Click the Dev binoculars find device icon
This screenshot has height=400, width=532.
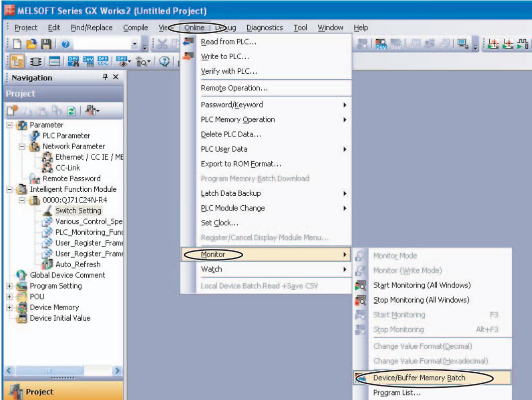click(73, 61)
